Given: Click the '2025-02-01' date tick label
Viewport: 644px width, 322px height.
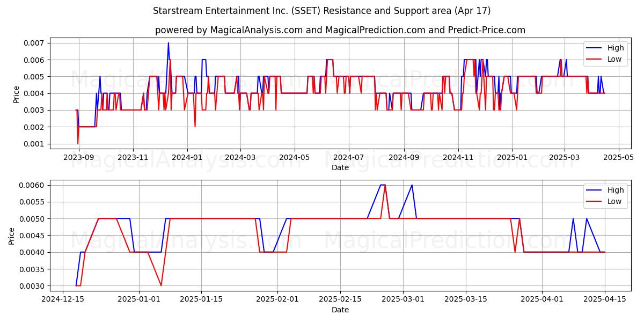Looking at the screenshot, I should (277, 299).
